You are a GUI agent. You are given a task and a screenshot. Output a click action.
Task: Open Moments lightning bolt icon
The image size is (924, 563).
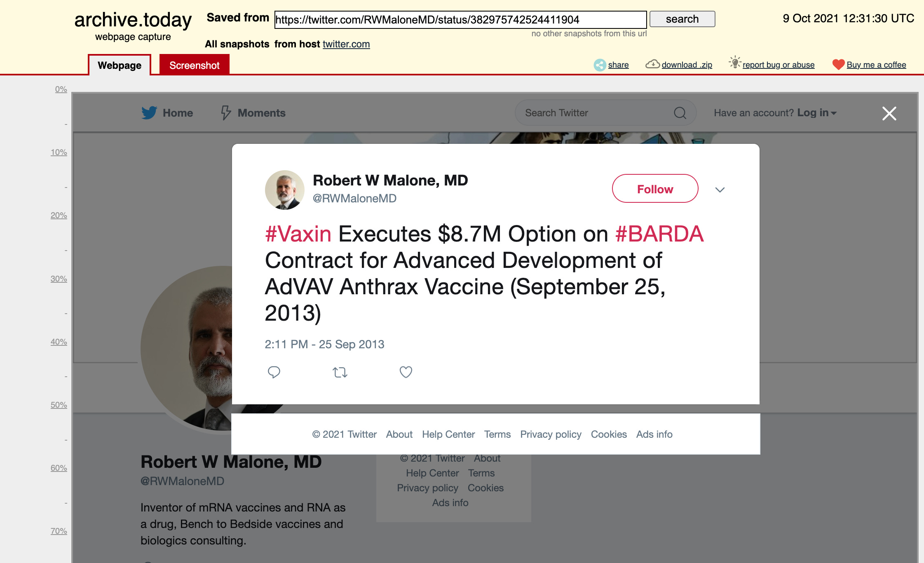coord(225,113)
